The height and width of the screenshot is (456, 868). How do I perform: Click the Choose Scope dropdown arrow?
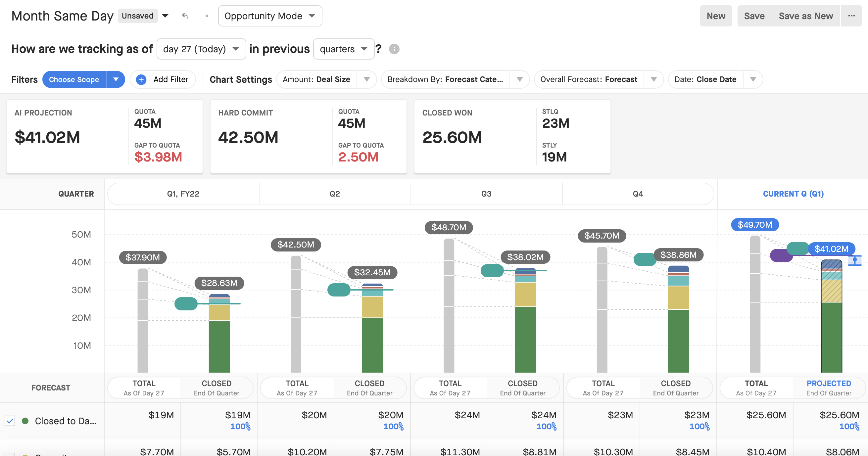coord(116,79)
